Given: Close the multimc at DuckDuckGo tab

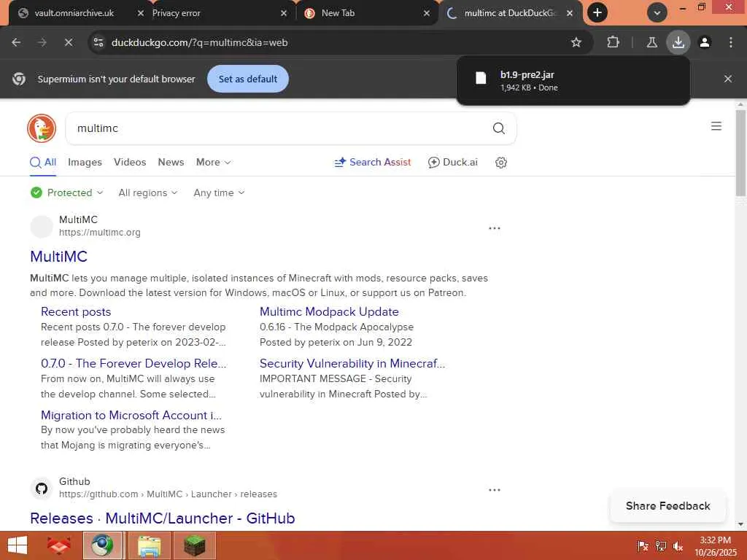Looking at the screenshot, I should point(569,13).
